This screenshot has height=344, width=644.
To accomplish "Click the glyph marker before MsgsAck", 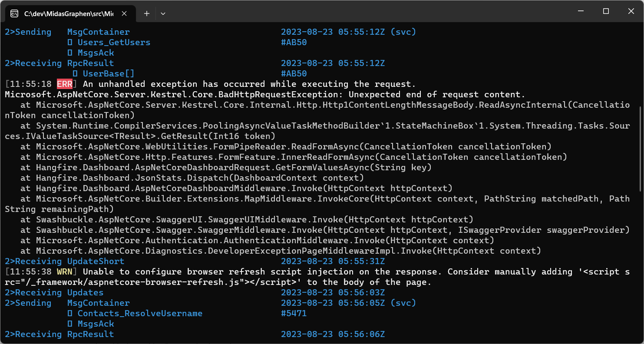I will pos(69,53).
